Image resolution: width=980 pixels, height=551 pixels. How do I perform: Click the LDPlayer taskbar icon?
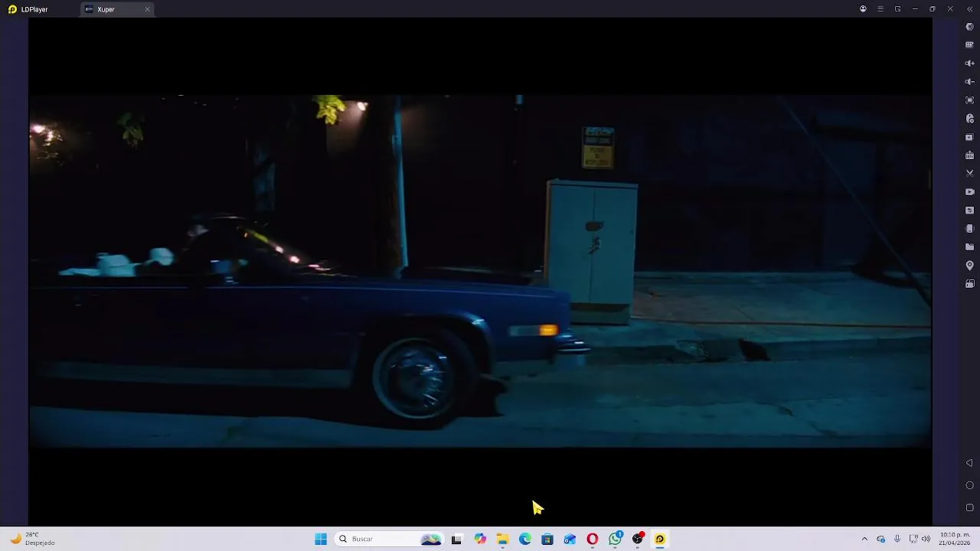[x=660, y=539]
